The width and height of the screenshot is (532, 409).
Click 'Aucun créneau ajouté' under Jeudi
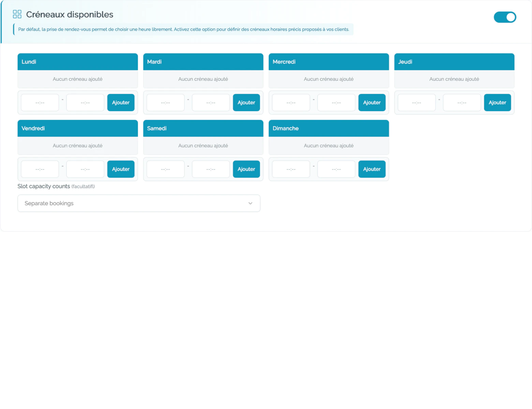(x=454, y=79)
